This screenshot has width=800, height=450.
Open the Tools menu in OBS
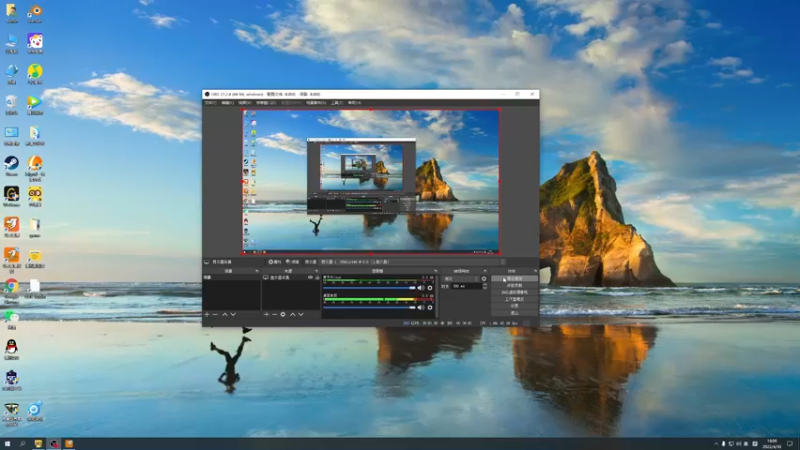[337, 103]
